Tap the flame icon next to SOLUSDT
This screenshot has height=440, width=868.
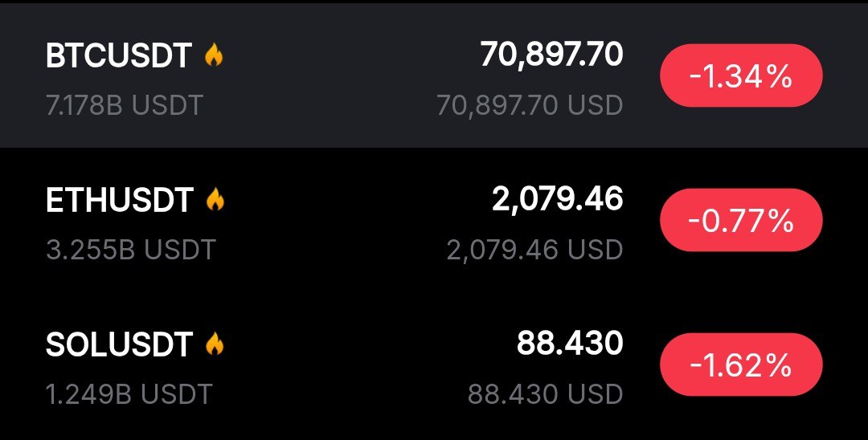(x=214, y=344)
